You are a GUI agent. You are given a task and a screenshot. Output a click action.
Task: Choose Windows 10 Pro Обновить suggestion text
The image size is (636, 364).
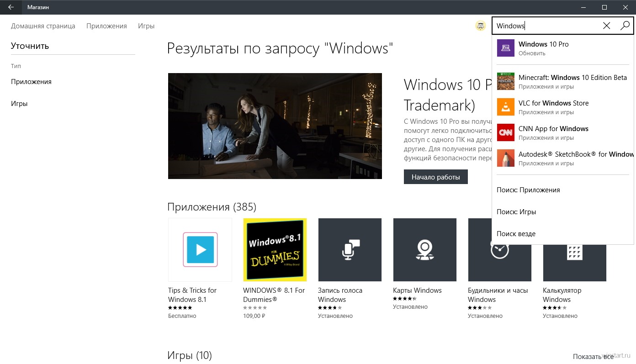(544, 48)
